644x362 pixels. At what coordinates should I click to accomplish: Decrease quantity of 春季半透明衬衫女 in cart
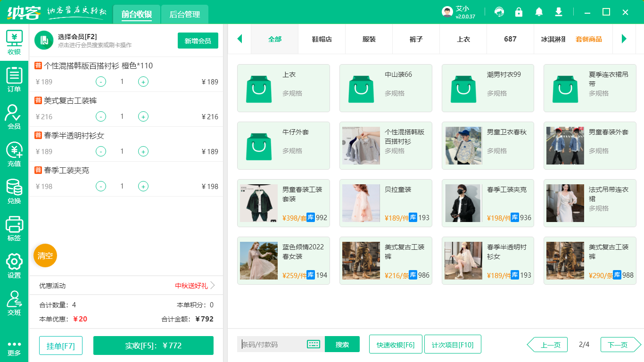click(x=101, y=151)
